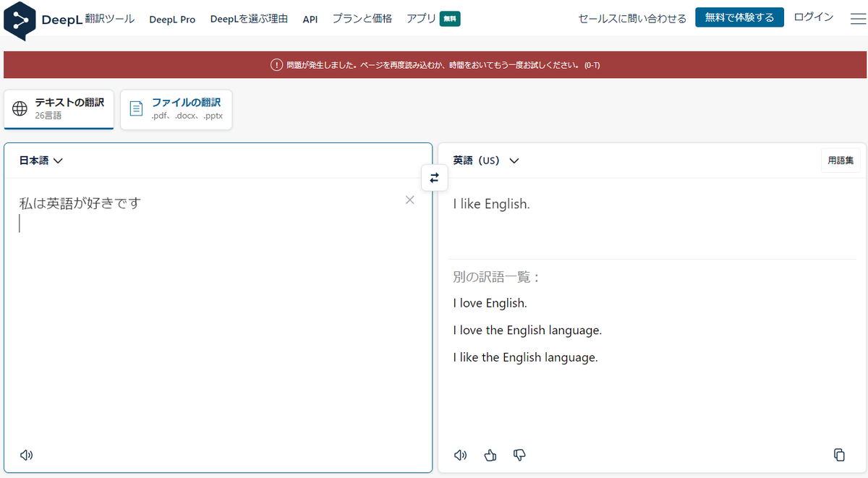Open the hamburger menu
The width and height of the screenshot is (868, 478).
[858, 17]
